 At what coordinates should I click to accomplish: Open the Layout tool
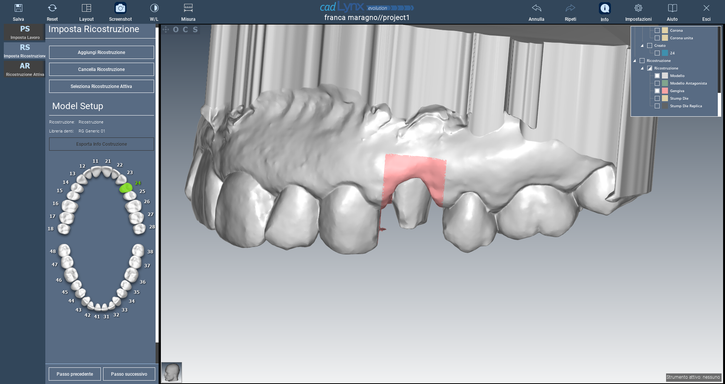[86, 8]
